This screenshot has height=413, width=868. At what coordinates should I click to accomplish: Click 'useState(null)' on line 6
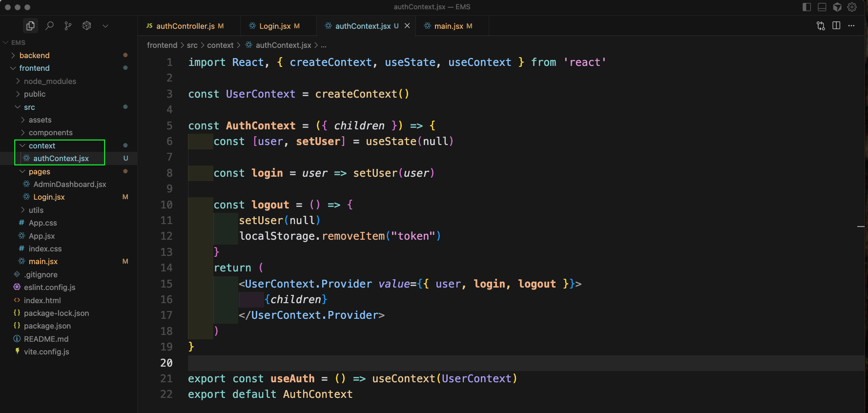(410, 141)
